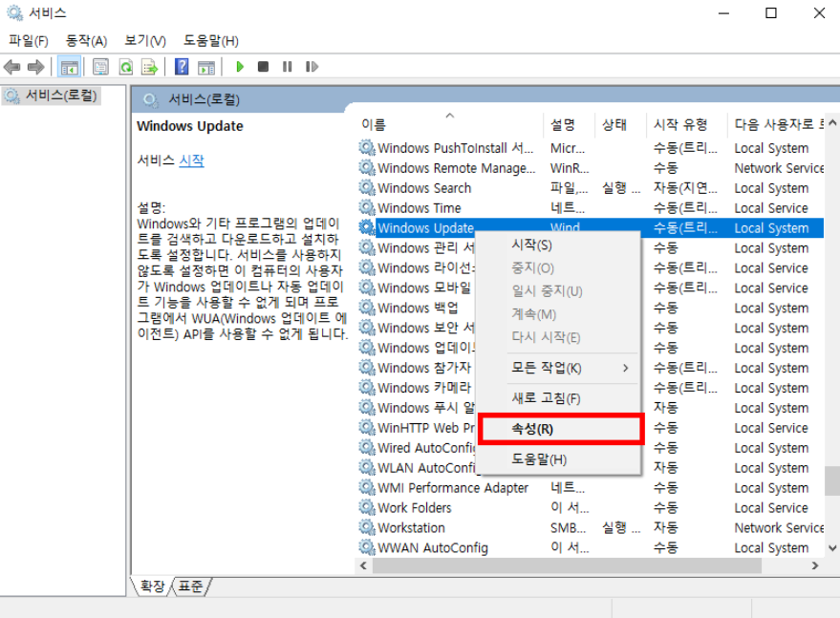840x618 pixels.
Task: Click the 자동(지연... startup type for Windows Search
Action: click(685, 188)
